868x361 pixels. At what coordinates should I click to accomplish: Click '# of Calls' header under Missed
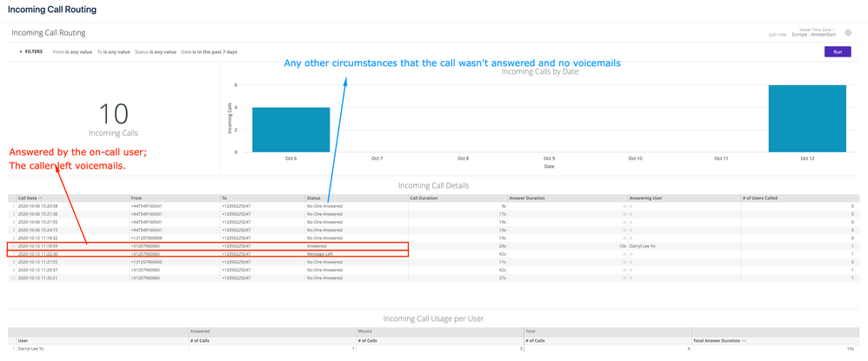point(368,341)
